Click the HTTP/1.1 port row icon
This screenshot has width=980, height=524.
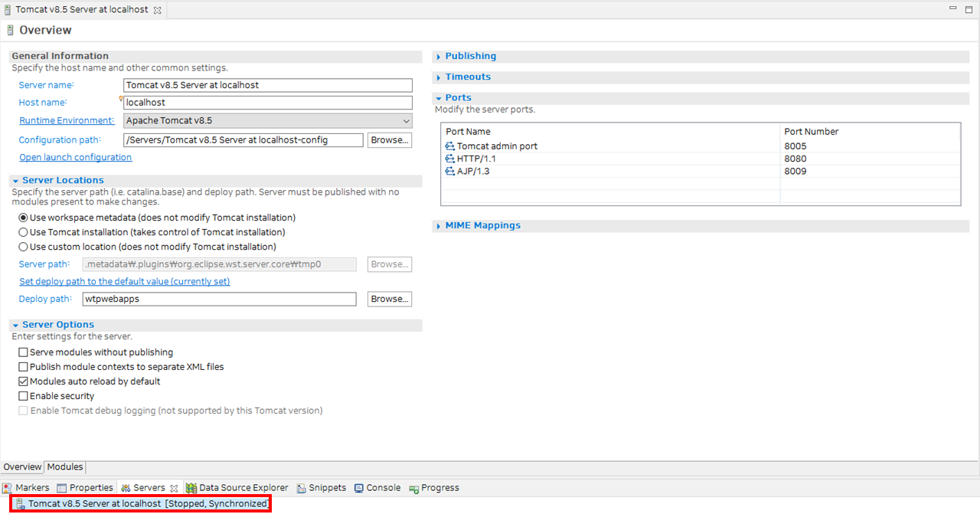click(x=450, y=159)
